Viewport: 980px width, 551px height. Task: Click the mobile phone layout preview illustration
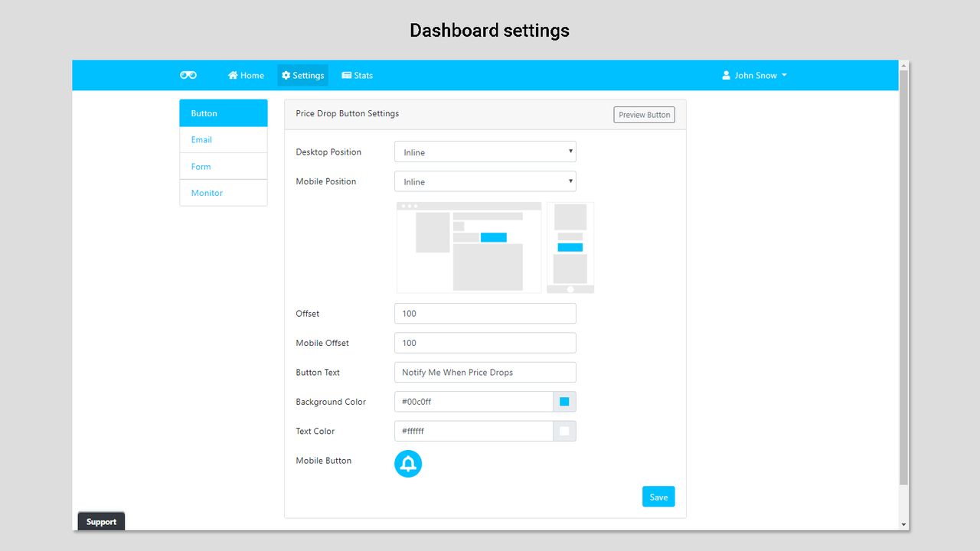pos(570,246)
